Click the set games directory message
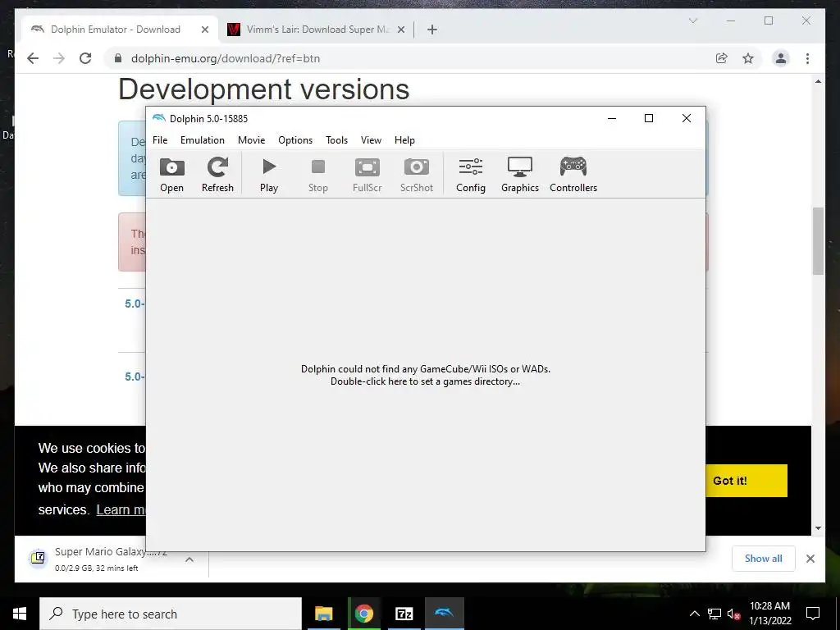The image size is (840, 630). click(426, 375)
